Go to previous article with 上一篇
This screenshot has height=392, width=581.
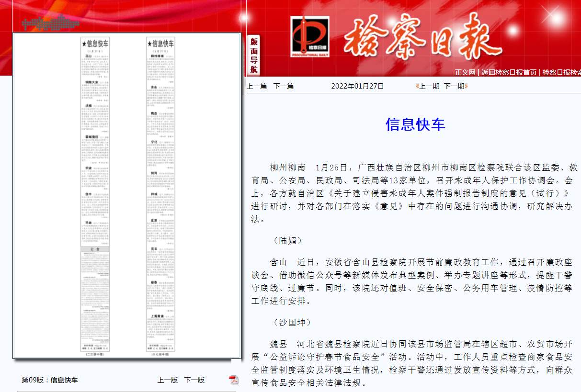pos(257,86)
